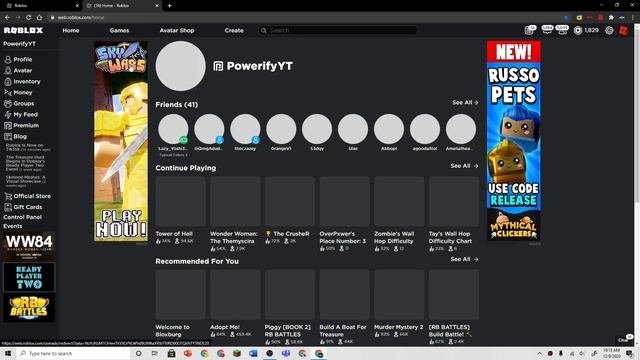Open Inventory in the sidebar
This screenshot has height=360, width=640.
point(22,81)
